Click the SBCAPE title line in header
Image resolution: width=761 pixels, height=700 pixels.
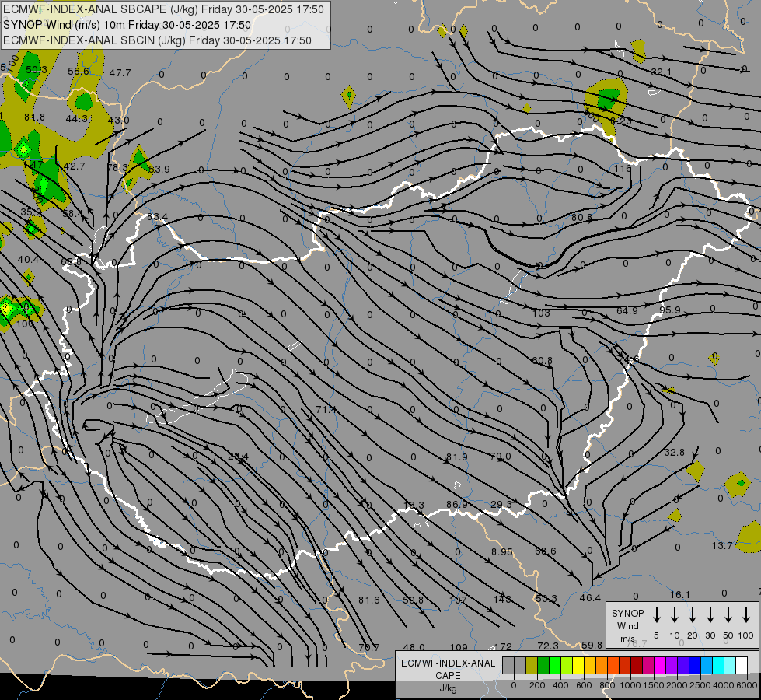tap(163, 9)
